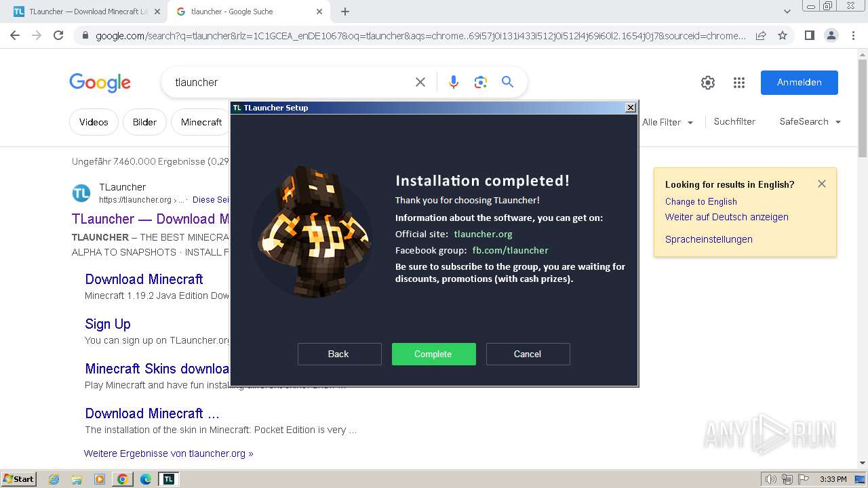Screen dimensions: 868x488
Task: Open the Windows Start menu
Action: click(19, 479)
